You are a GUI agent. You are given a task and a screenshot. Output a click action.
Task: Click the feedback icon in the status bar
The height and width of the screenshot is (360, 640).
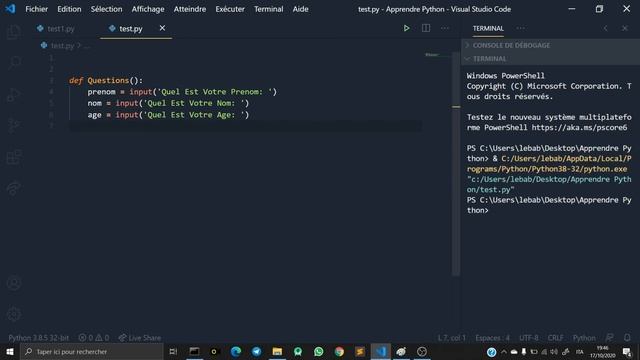[609, 338]
